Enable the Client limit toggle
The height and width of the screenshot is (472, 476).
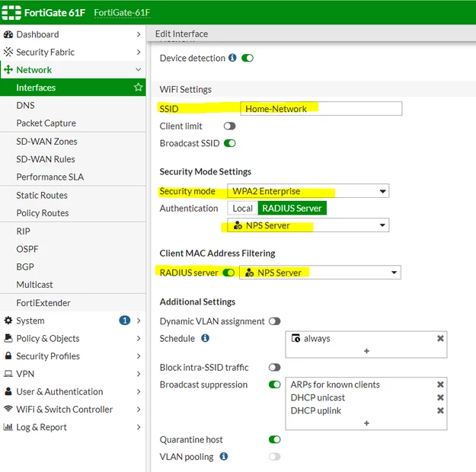point(229,126)
